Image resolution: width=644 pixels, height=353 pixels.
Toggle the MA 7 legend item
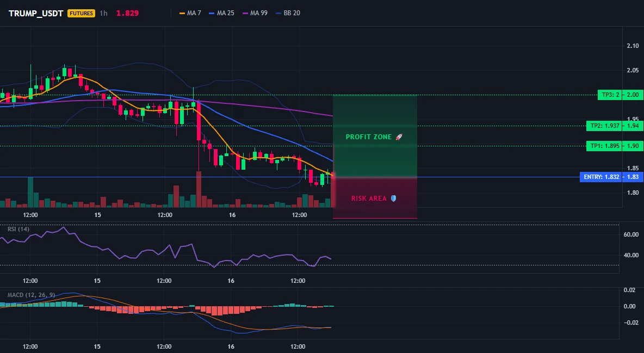click(x=190, y=13)
